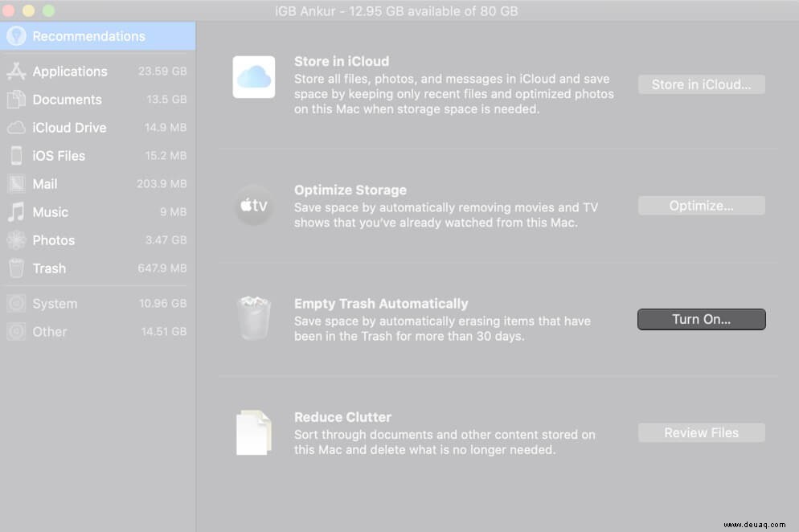Click the Reduce Clutter heading
This screenshot has width=799, height=532.
click(342, 417)
